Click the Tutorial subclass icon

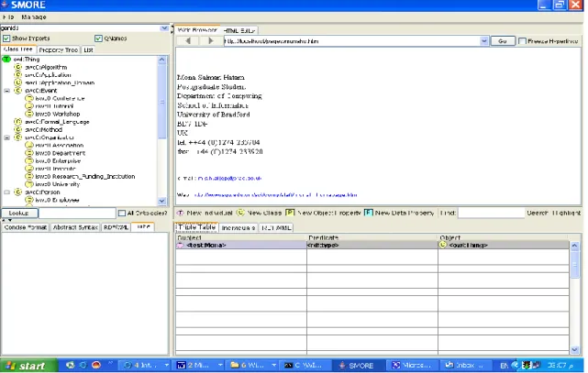(x=29, y=106)
